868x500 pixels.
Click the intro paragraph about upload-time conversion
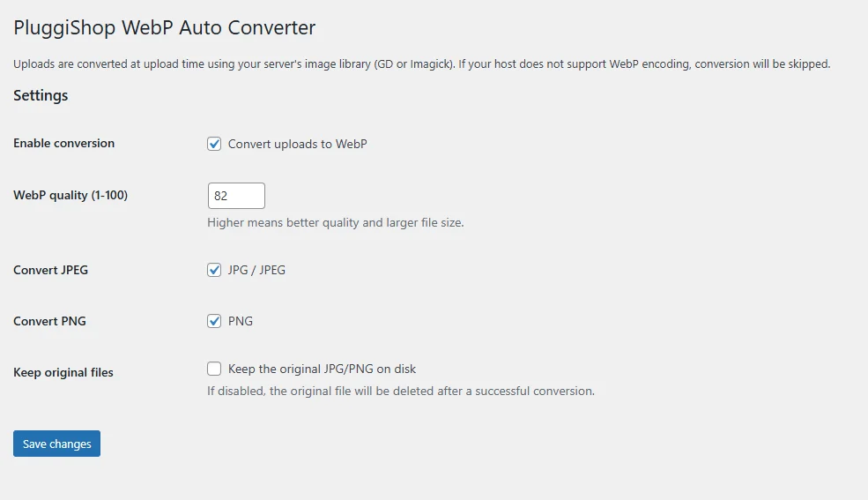click(x=422, y=63)
